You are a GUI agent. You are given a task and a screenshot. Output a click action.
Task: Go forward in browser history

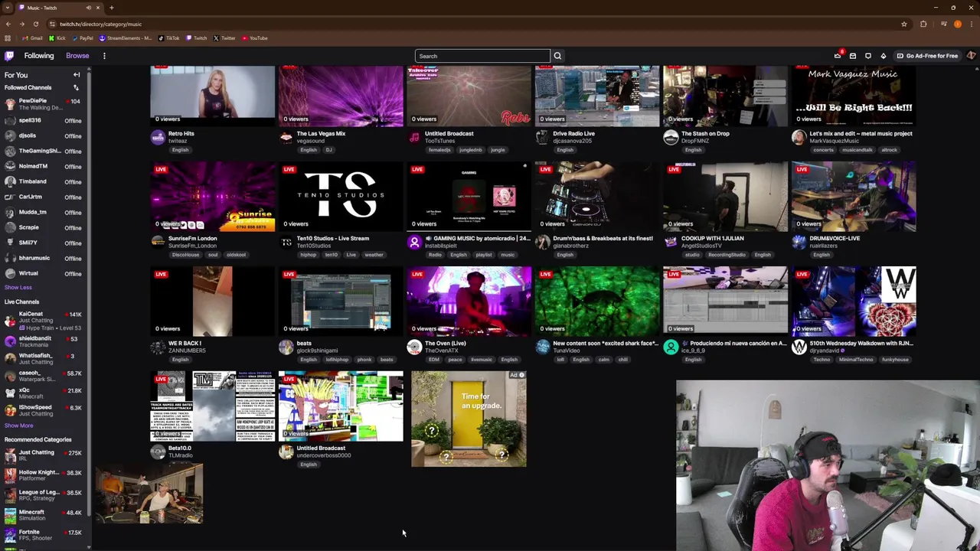coord(21,24)
